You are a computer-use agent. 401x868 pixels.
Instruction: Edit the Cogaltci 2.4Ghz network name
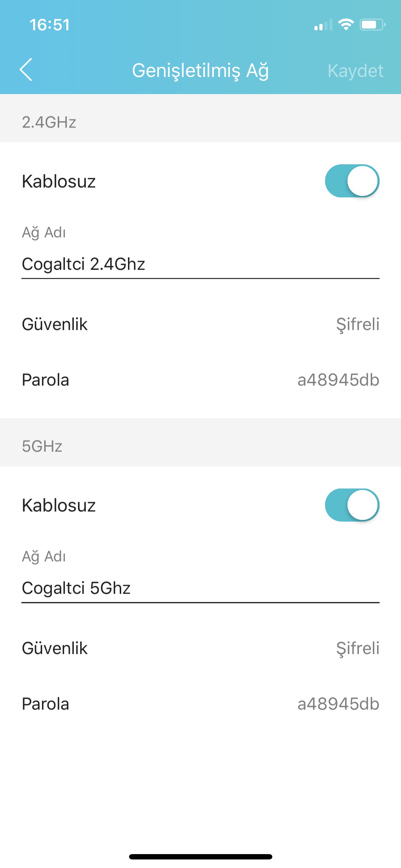click(x=200, y=264)
